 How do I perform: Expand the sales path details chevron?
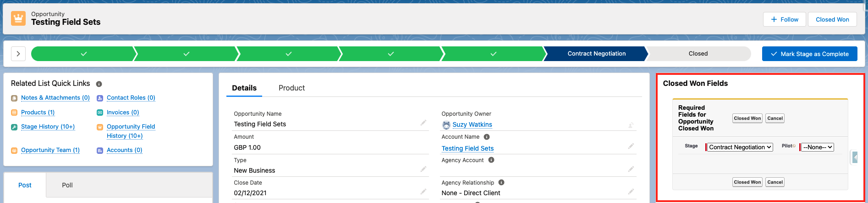pyautogui.click(x=18, y=54)
